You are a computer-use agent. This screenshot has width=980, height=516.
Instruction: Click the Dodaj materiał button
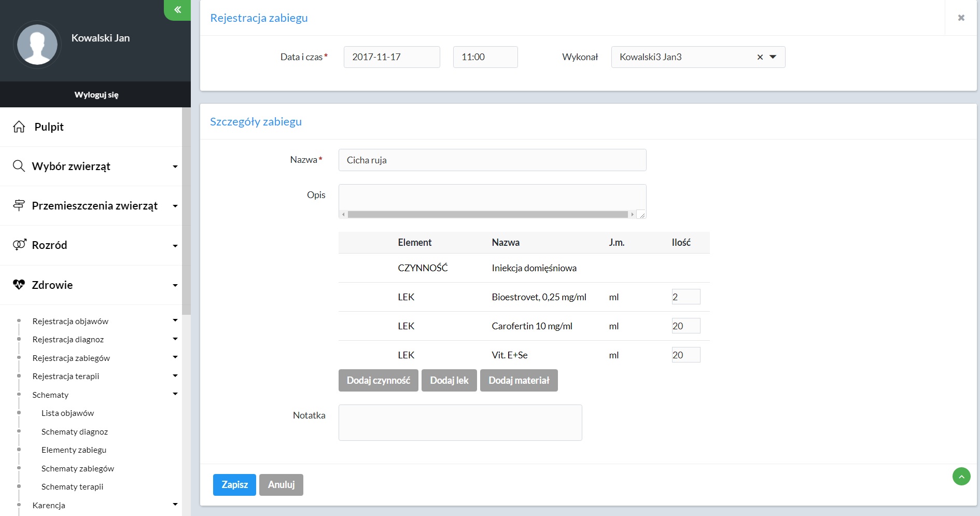[x=519, y=380]
